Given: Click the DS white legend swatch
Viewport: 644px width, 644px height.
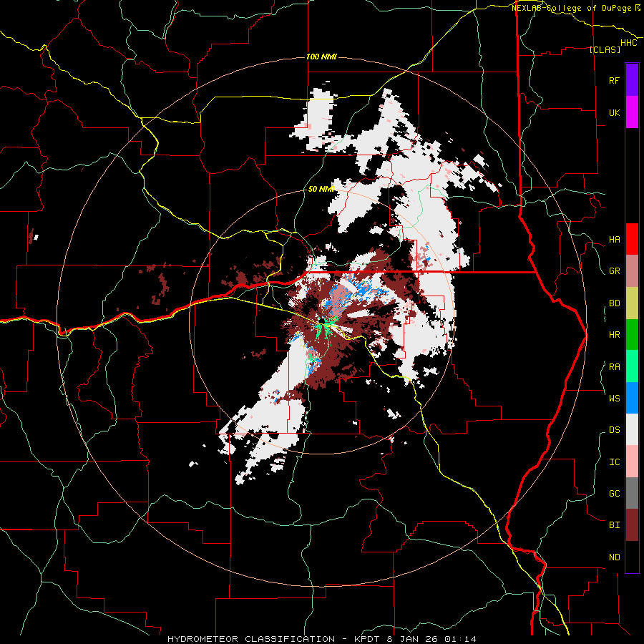Looking at the screenshot, I should [x=632, y=429].
